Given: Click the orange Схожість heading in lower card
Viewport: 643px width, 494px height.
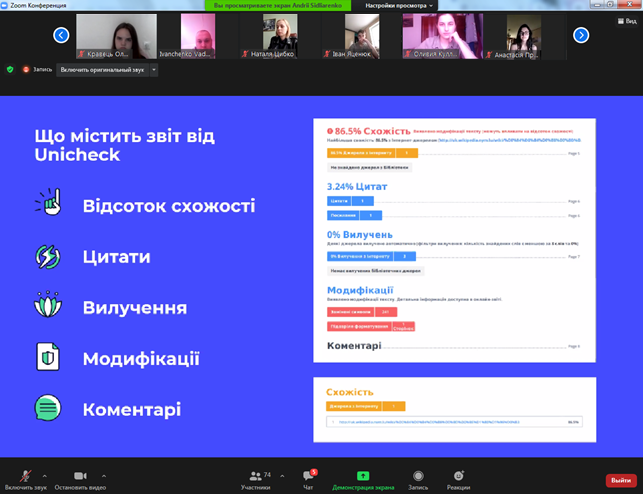Looking at the screenshot, I should [x=350, y=392].
